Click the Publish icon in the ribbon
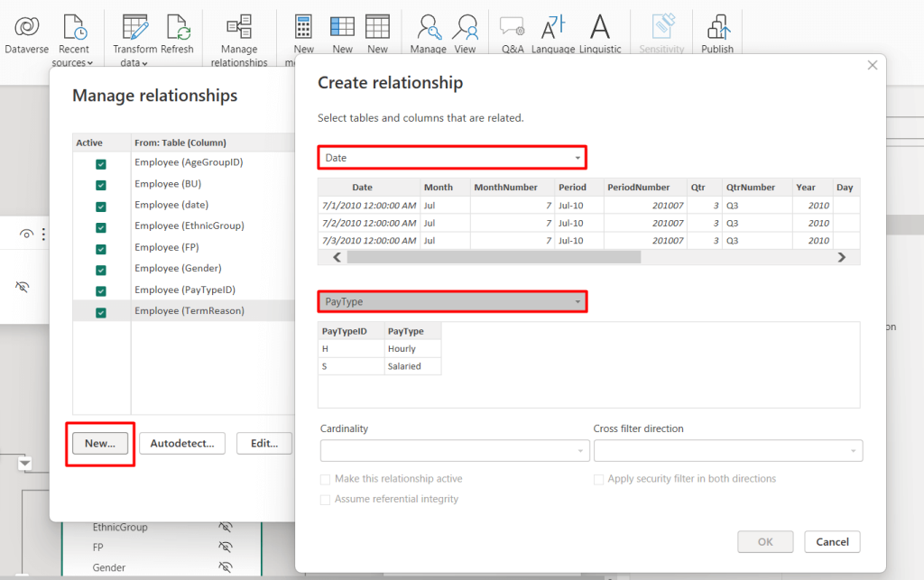Viewport: 924px width, 580px height. tap(718, 26)
